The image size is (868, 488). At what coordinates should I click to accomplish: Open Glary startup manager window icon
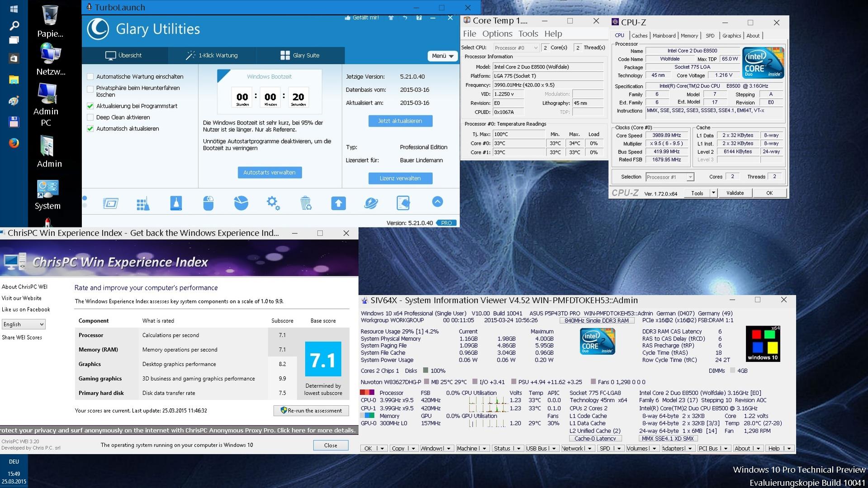(110, 203)
